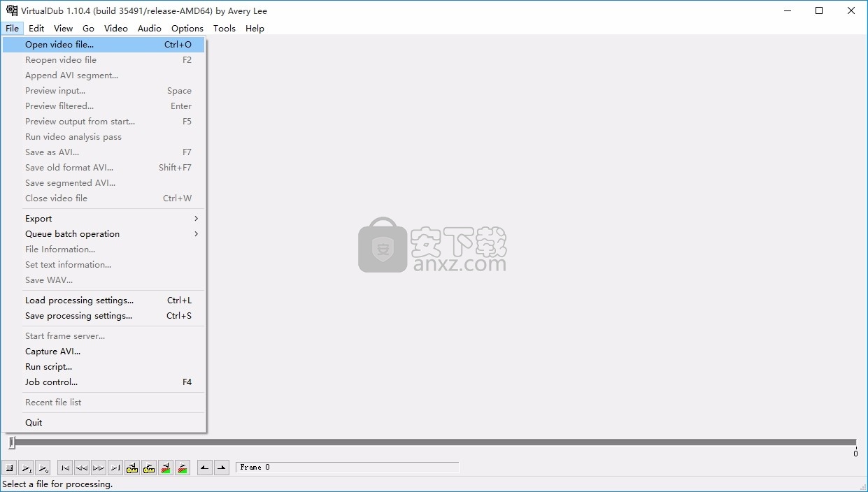Viewport: 868px width, 492px height.
Task: Click grayed Append AVI segment... entry
Action: click(104, 75)
